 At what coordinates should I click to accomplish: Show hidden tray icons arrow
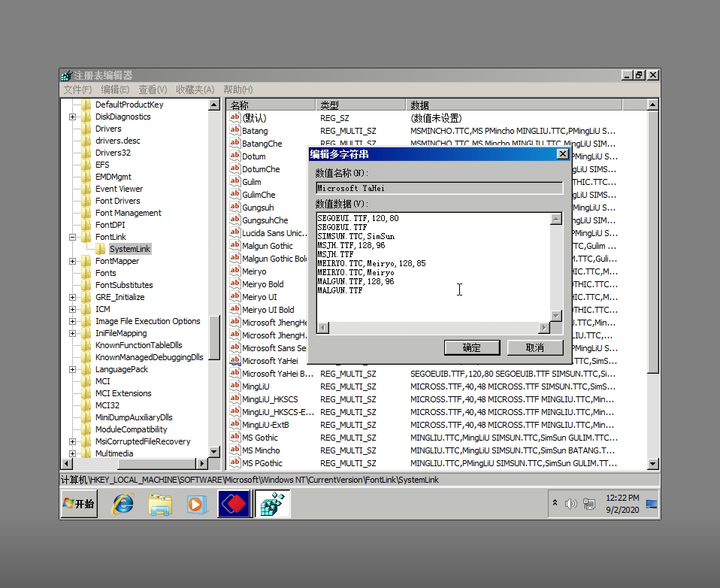(x=555, y=502)
